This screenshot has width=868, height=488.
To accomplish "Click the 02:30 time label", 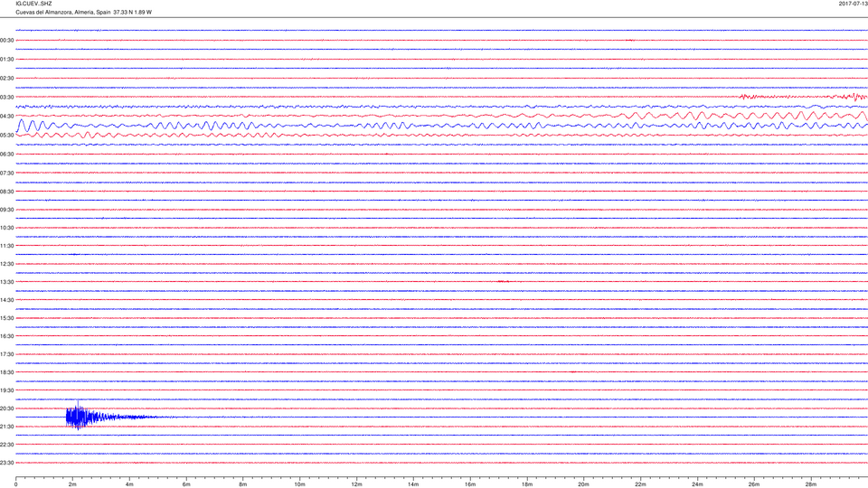I will pos(6,79).
